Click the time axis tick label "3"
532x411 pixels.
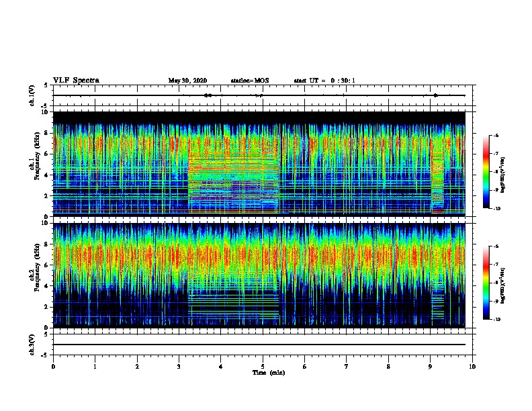(179, 367)
